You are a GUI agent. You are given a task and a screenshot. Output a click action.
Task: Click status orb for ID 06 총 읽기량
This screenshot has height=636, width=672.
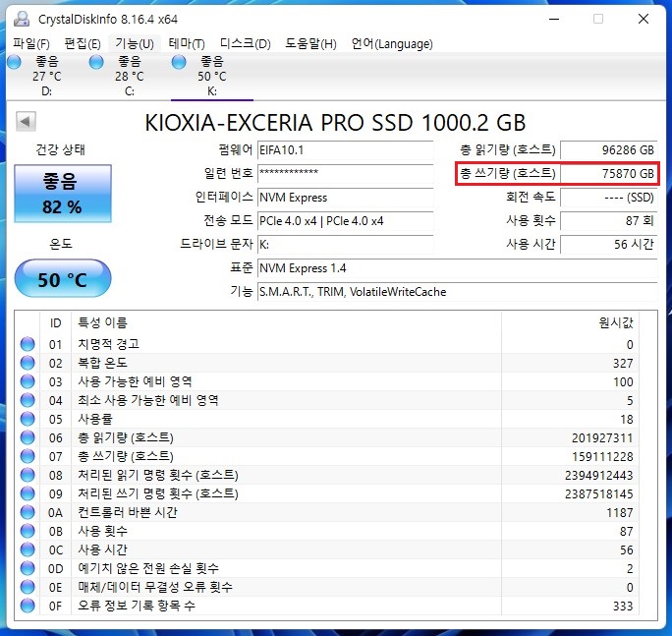pyautogui.click(x=28, y=437)
